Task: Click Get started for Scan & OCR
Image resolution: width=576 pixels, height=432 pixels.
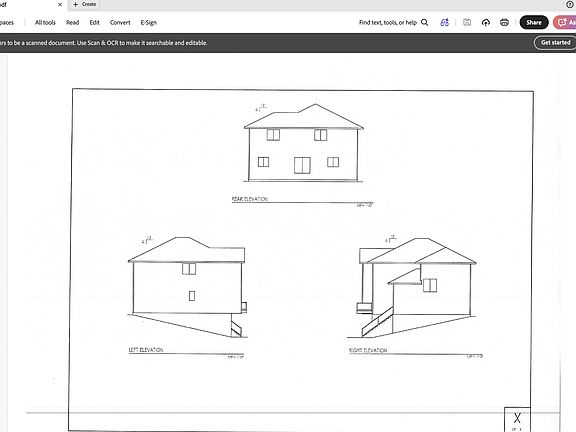Action: (x=555, y=43)
